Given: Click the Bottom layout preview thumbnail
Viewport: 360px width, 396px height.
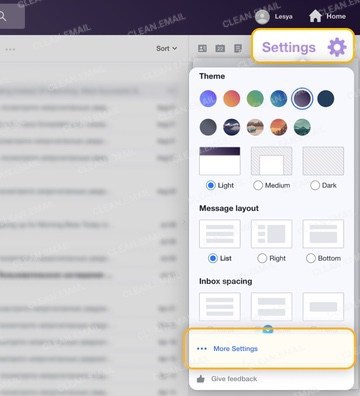Looking at the screenshot, I should pyautogui.click(x=323, y=234).
